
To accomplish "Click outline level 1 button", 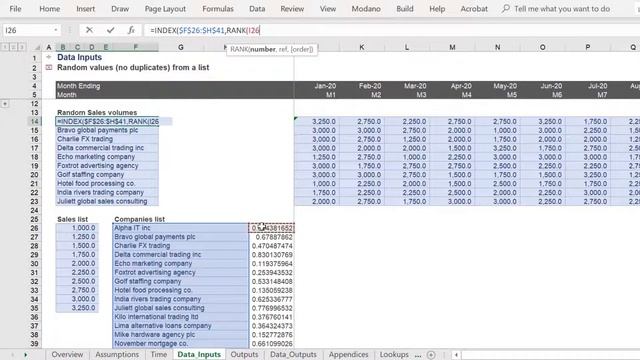I will pyautogui.click(x=5, y=47).
